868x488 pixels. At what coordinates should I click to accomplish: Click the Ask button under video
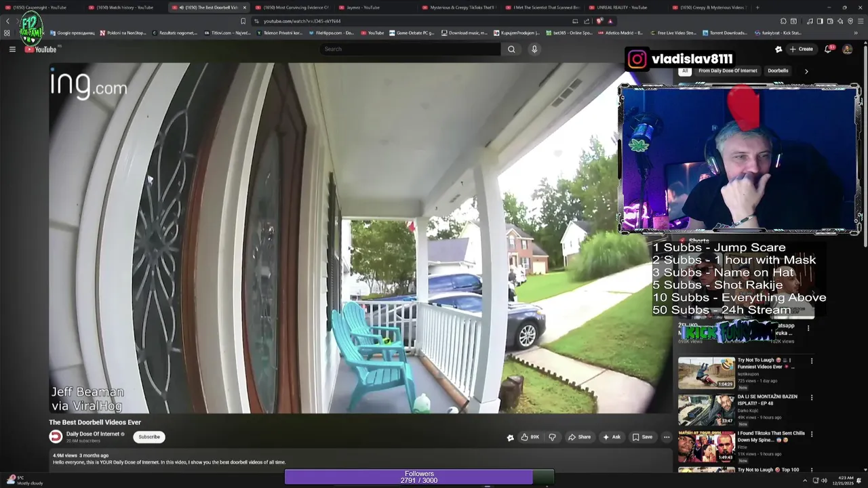click(x=612, y=437)
